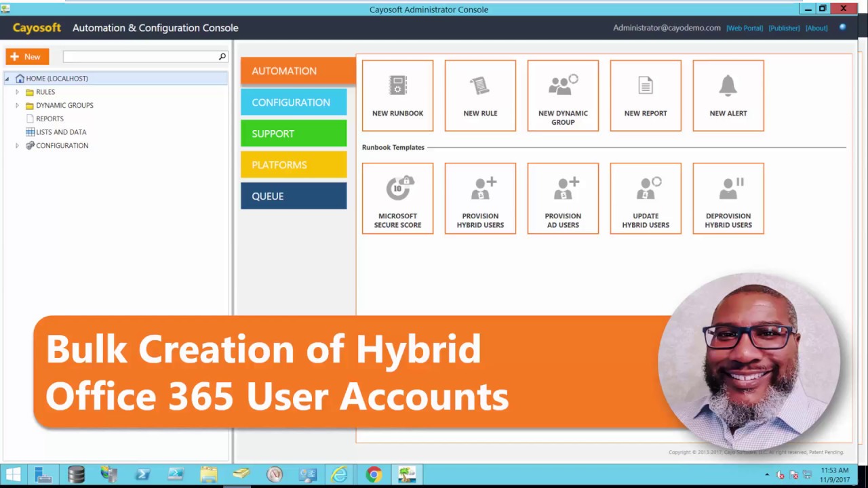The height and width of the screenshot is (488, 868).
Task: Click the search magnifier icon
Action: tap(222, 57)
